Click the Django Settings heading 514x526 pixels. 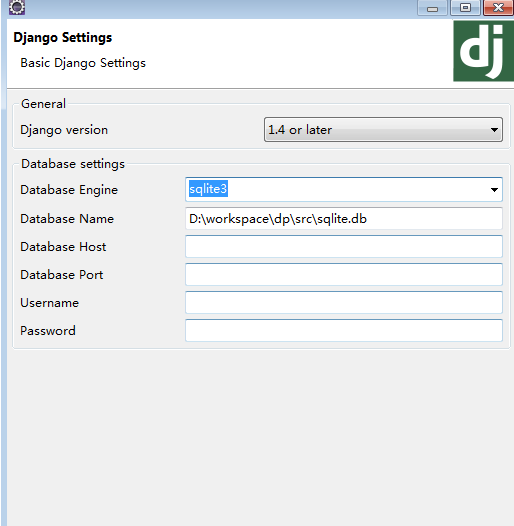click(63, 38)
